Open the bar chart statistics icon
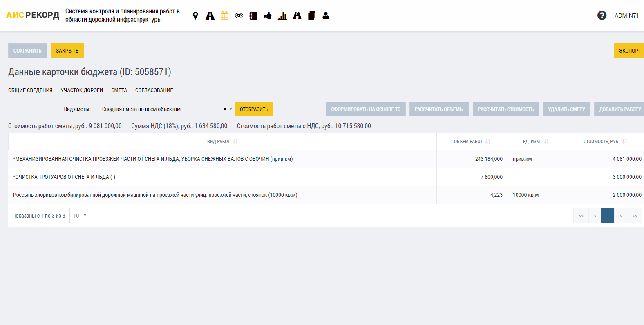The image size is (644, 325). tap(282, 16)
